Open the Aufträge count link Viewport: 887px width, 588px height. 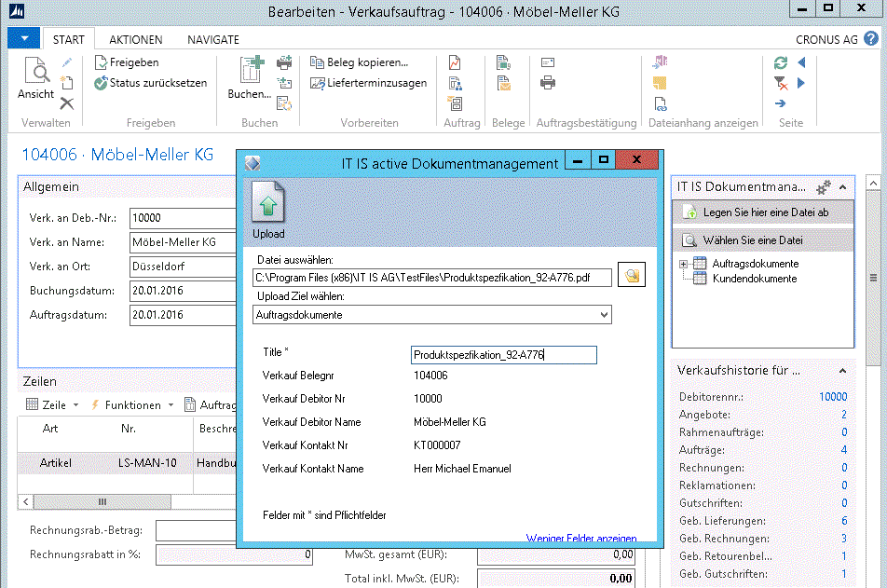tap(844, 450)
